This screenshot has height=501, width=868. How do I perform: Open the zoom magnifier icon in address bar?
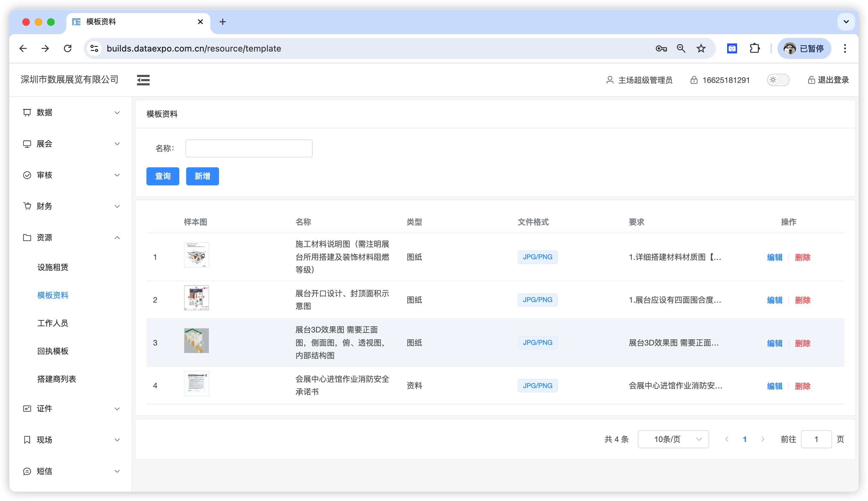[681, 48]
